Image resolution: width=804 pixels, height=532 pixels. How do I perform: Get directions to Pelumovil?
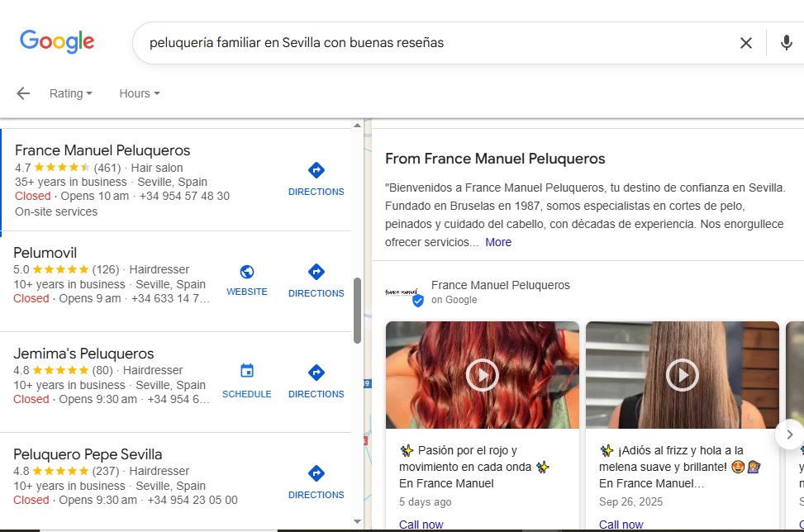[x=316, y=280]
